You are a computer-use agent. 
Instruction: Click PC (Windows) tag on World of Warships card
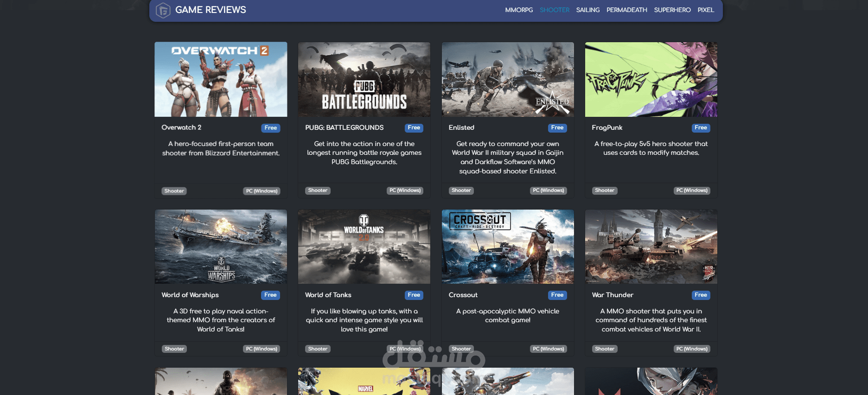click(x=262, y=349)
